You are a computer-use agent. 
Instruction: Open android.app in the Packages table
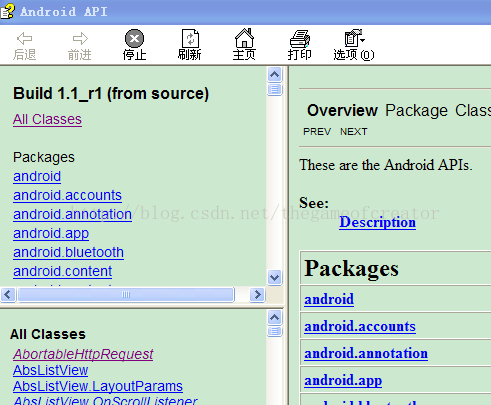click(x=343, y=380)
